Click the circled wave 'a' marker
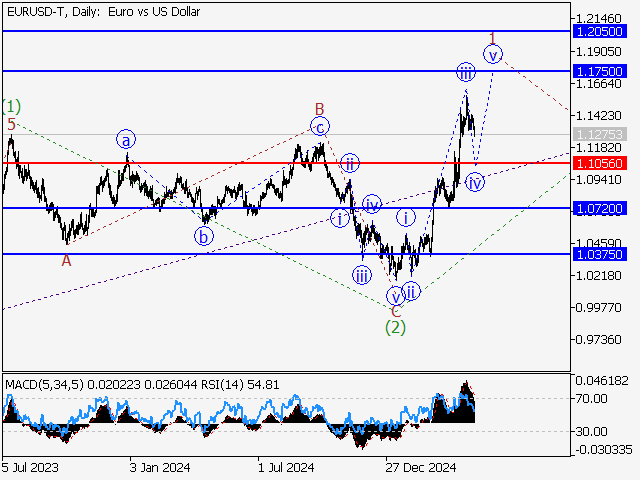Screen dimensions: 640x480 (x=126, y=139)
